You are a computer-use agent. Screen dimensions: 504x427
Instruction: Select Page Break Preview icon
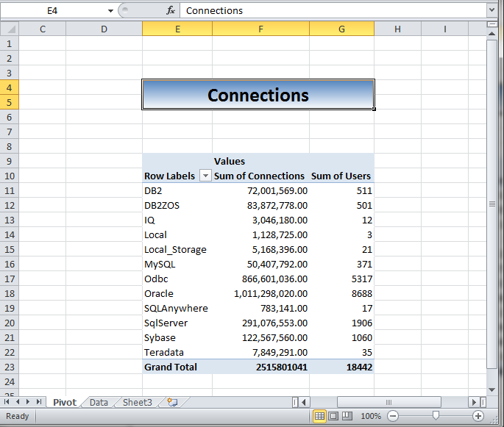click(x=347, y=416)
